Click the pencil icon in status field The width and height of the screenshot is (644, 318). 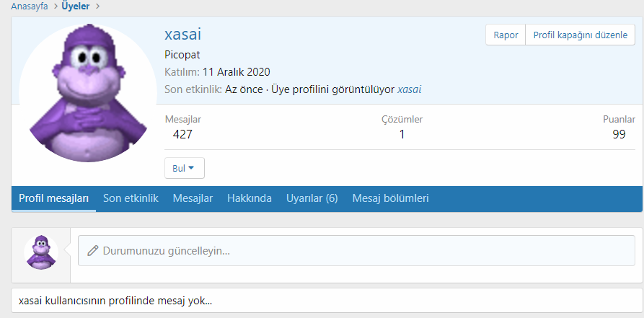(x=93, y=251)
